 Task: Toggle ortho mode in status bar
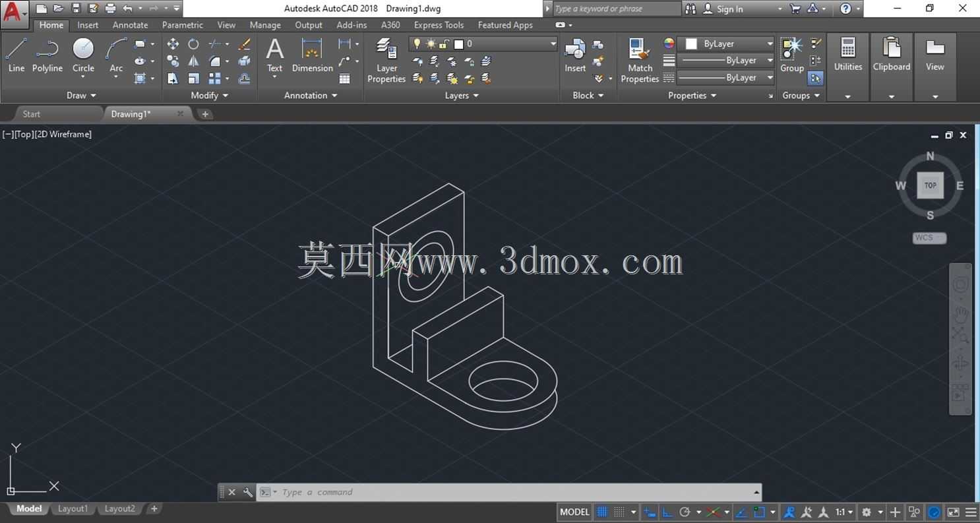667,512
